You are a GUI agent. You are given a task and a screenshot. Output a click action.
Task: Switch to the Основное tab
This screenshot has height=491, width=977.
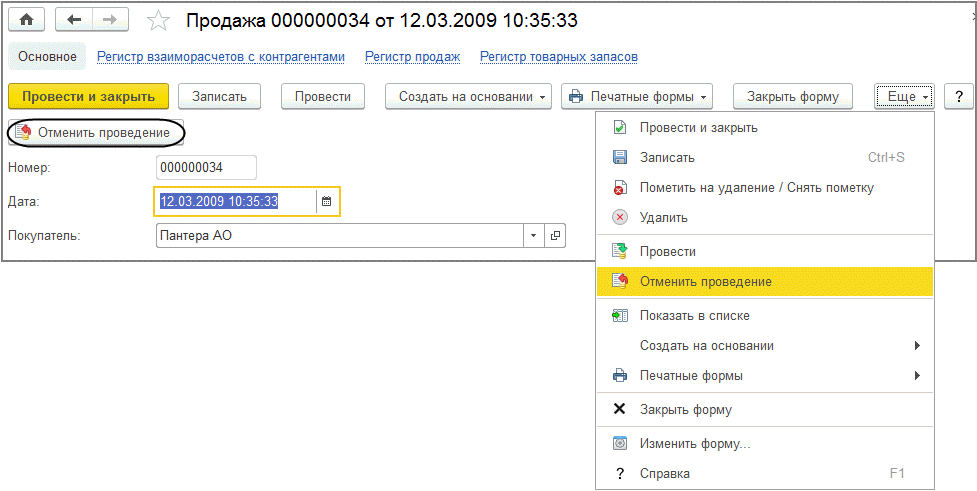[47, 57]
